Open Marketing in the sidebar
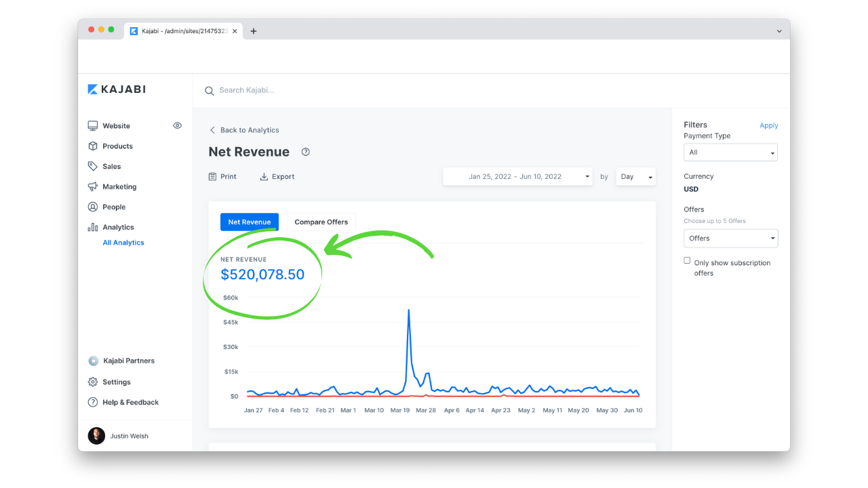 119,186
